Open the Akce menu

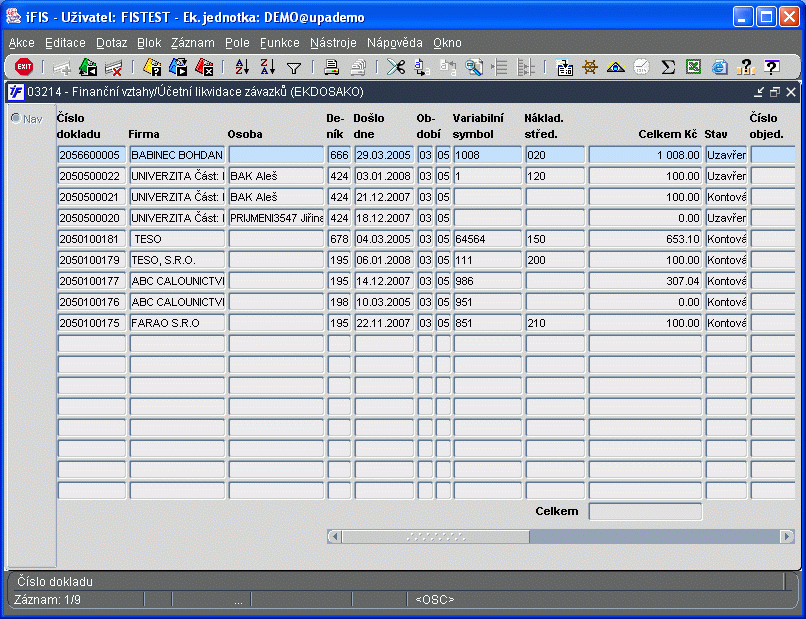coord(22,43)
